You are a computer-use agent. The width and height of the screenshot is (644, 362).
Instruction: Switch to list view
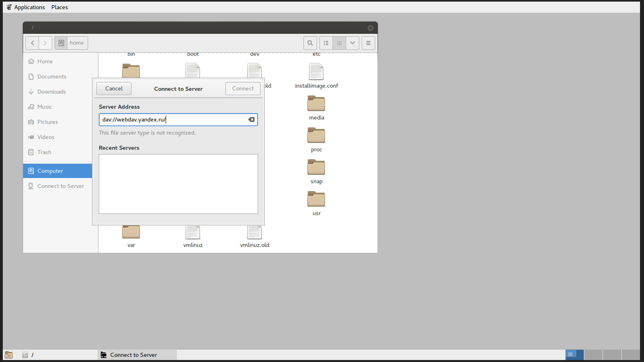(326, 43)
